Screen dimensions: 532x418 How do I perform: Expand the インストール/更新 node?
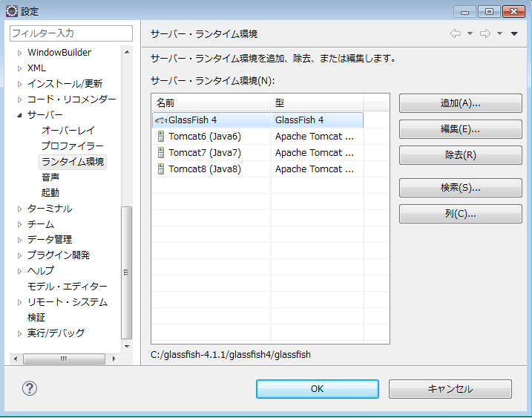(x=19, y=84)
